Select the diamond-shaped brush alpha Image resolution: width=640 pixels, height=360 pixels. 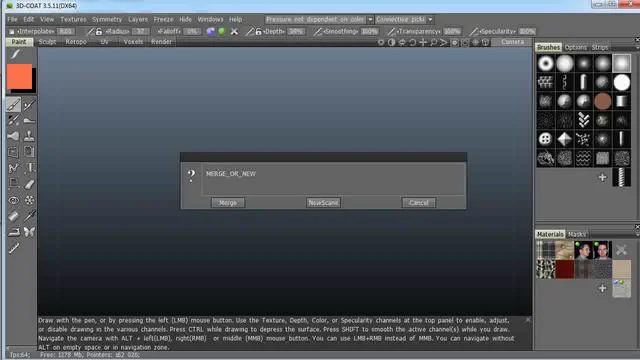[565, 139]
